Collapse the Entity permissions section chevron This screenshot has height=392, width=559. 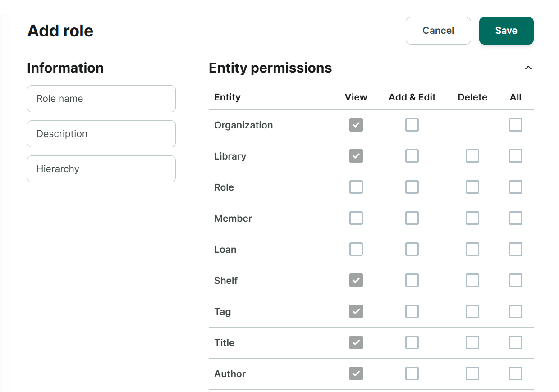coord(528,68)
